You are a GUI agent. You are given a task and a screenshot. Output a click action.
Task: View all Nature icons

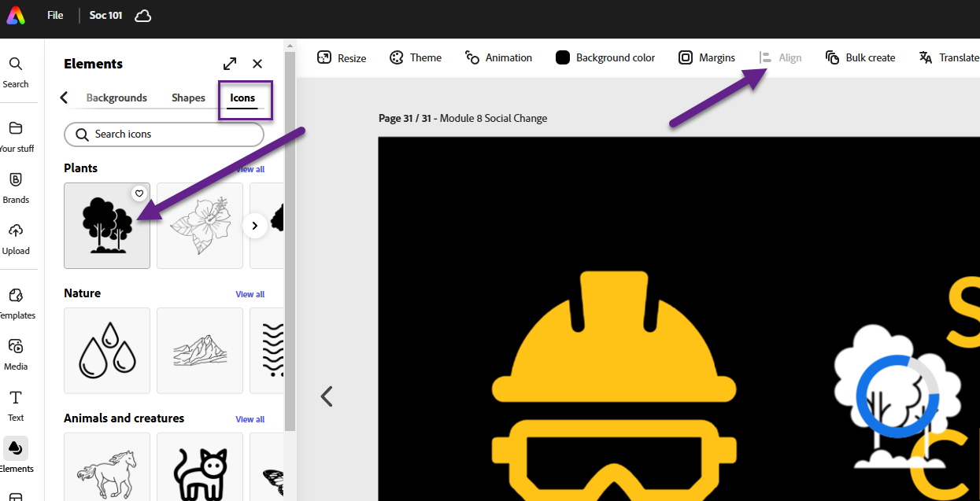(250, 293)
